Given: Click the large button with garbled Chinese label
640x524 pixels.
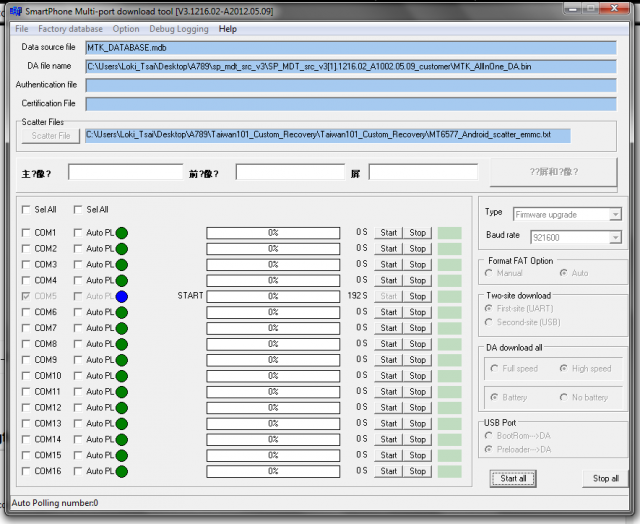Looking at the screenshot, I should pos(553,172).
